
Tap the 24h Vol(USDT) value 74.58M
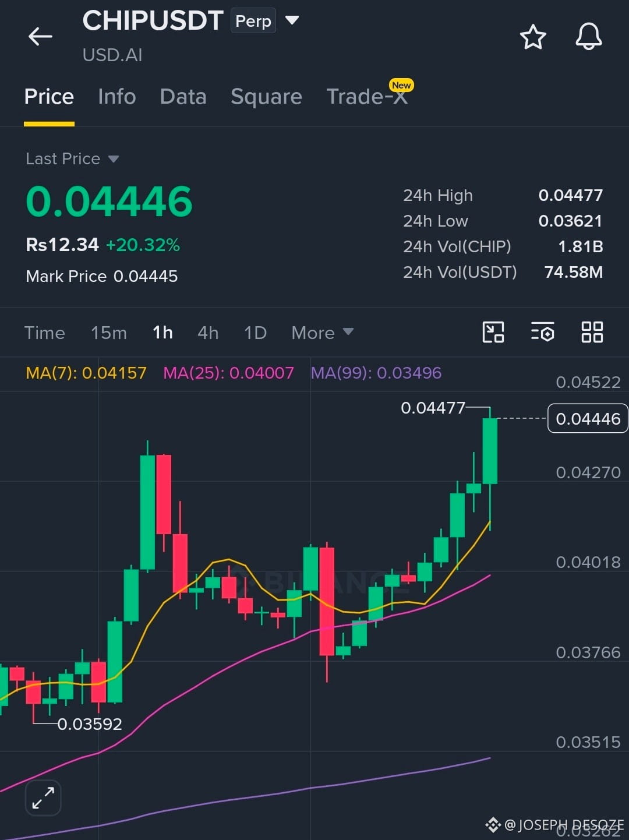pos(574,272)
